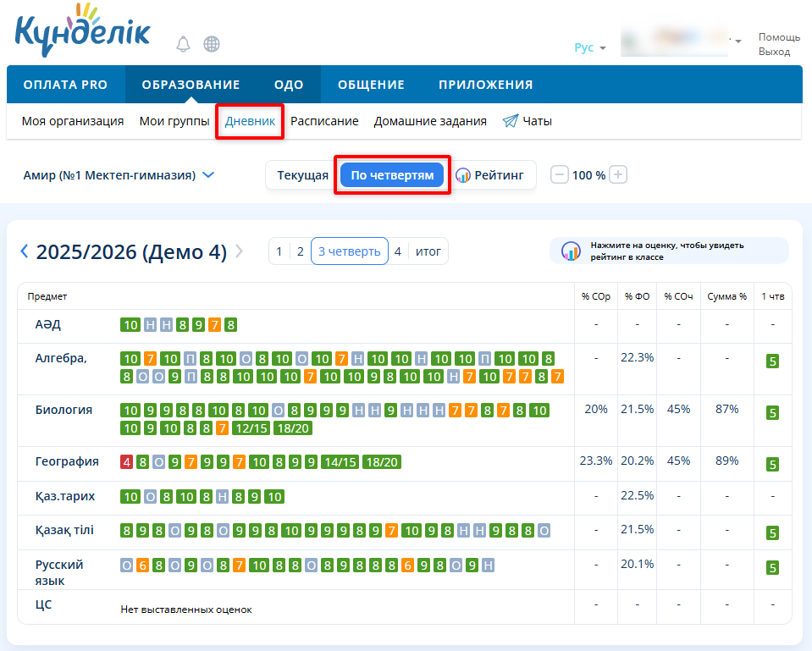Open the Домашние задания link
This screenshot has width=812, height=651.
430,121
